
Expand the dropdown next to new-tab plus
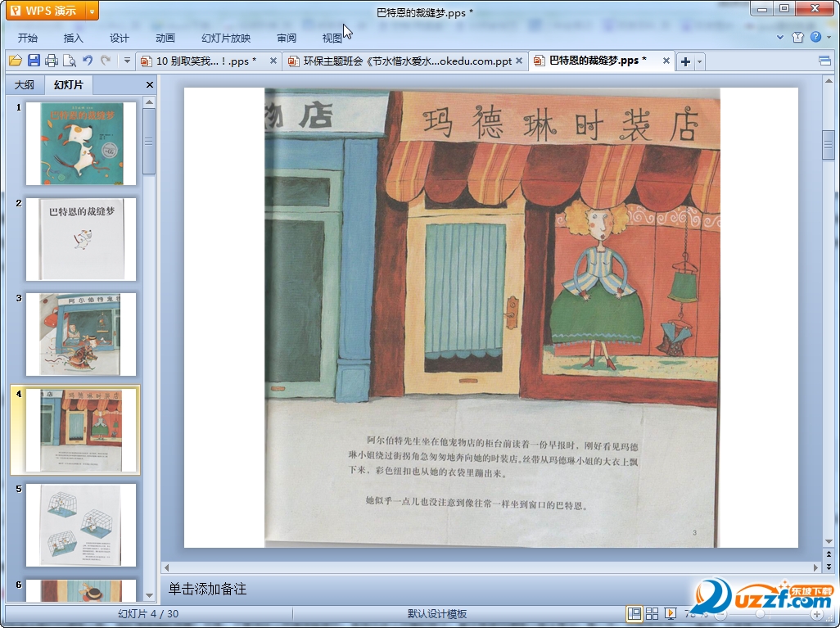point(699,61)
